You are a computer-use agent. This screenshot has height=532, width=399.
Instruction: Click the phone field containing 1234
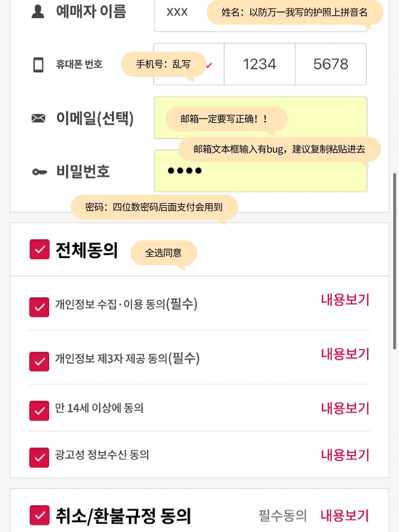click(260, 64)
